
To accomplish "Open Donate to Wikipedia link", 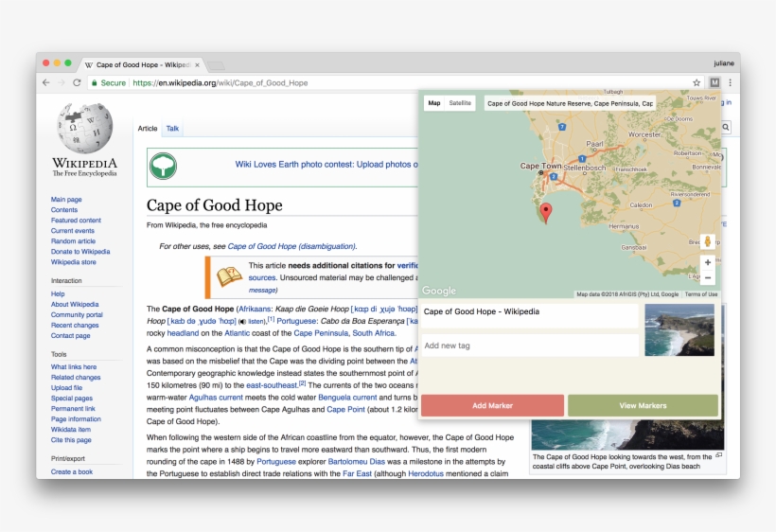I will (x=80, y=252).
